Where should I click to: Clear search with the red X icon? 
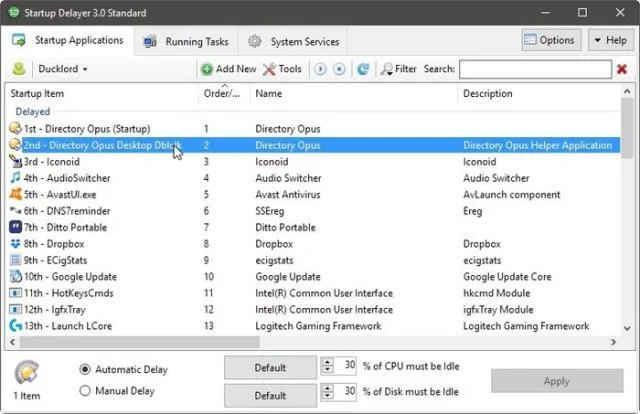(622, 69)
